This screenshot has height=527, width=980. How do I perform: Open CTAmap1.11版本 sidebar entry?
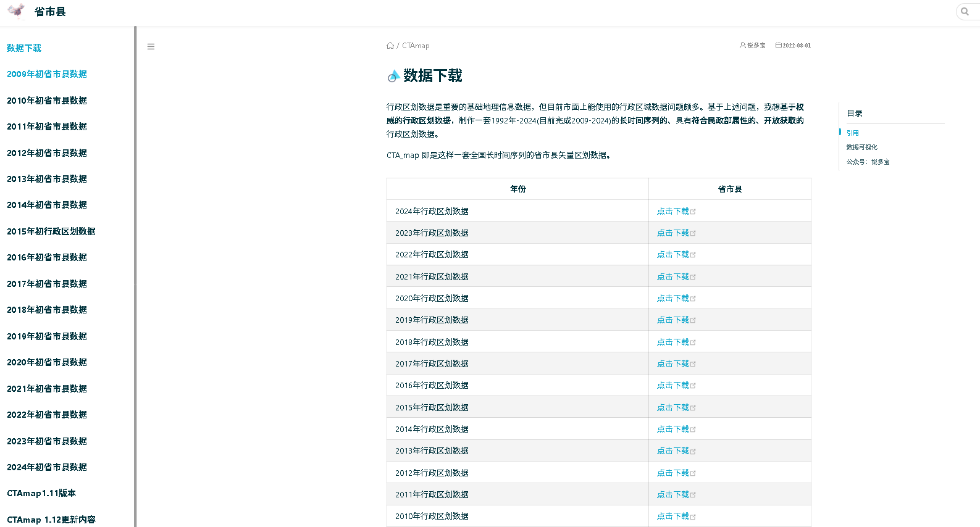[x=41, y=493]
